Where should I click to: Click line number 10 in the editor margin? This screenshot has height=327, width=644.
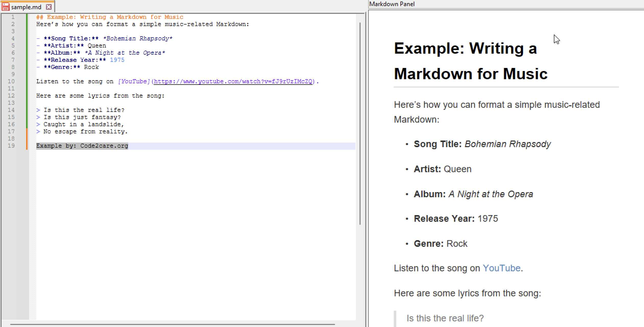(x=11, y=81)
